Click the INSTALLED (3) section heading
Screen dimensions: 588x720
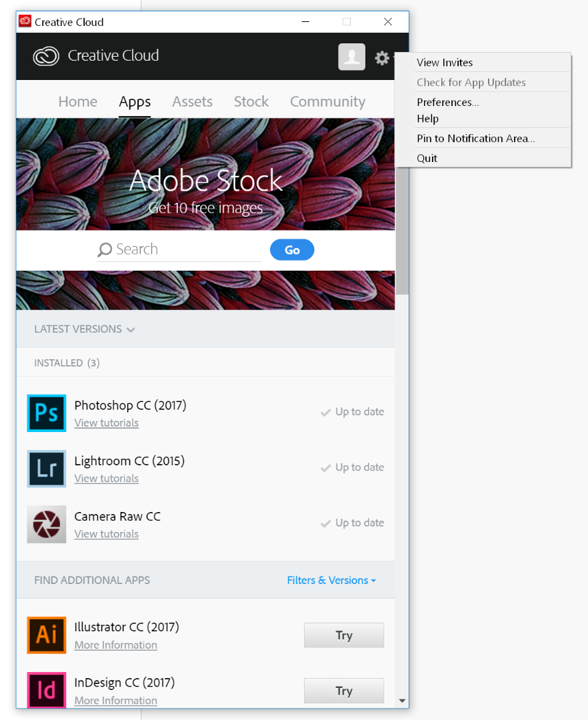67,363
